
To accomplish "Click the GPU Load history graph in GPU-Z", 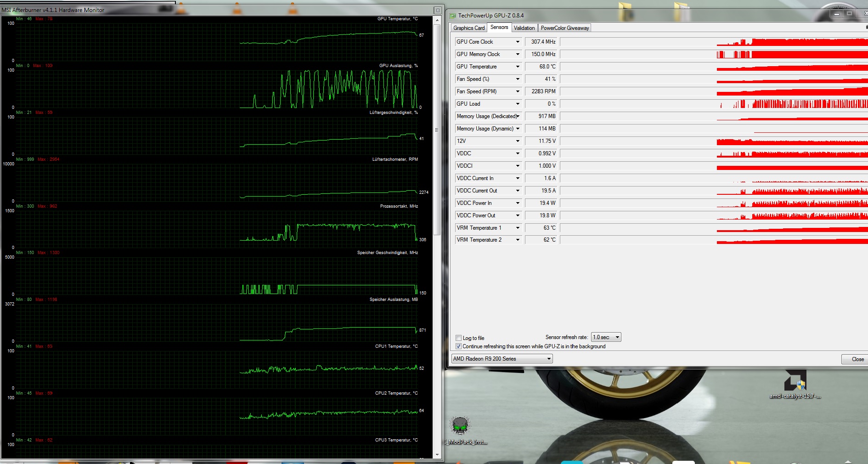I will pos(714,104).
